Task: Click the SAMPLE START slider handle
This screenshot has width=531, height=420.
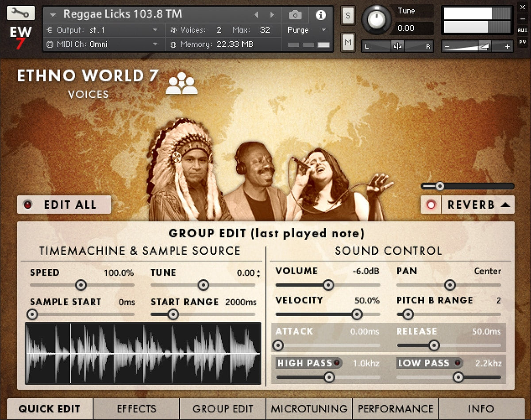Action: (x=33, y=315)
